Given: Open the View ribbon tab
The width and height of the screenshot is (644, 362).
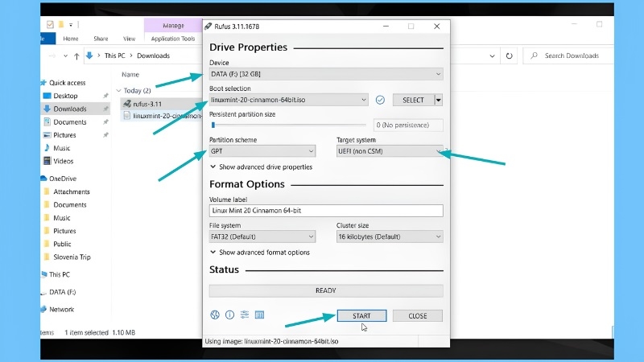Looking at the screenshot, I should click(x=129, y=39).
